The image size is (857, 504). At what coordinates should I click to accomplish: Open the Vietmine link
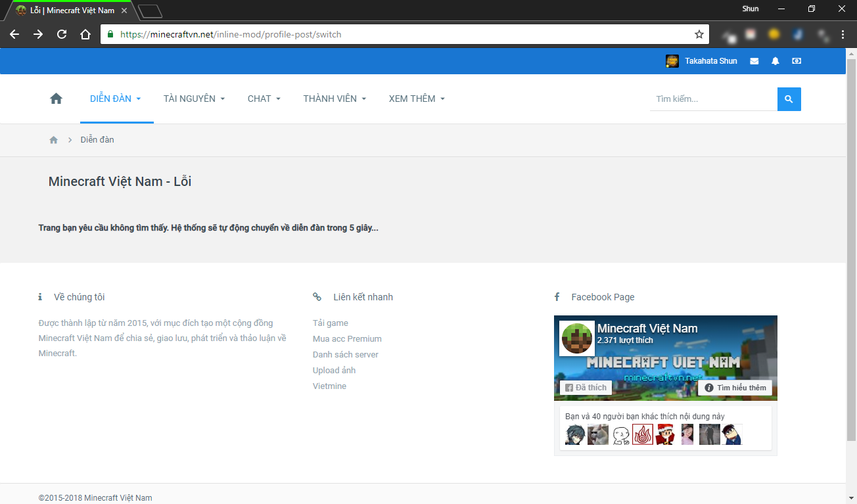tap(329, 386)
